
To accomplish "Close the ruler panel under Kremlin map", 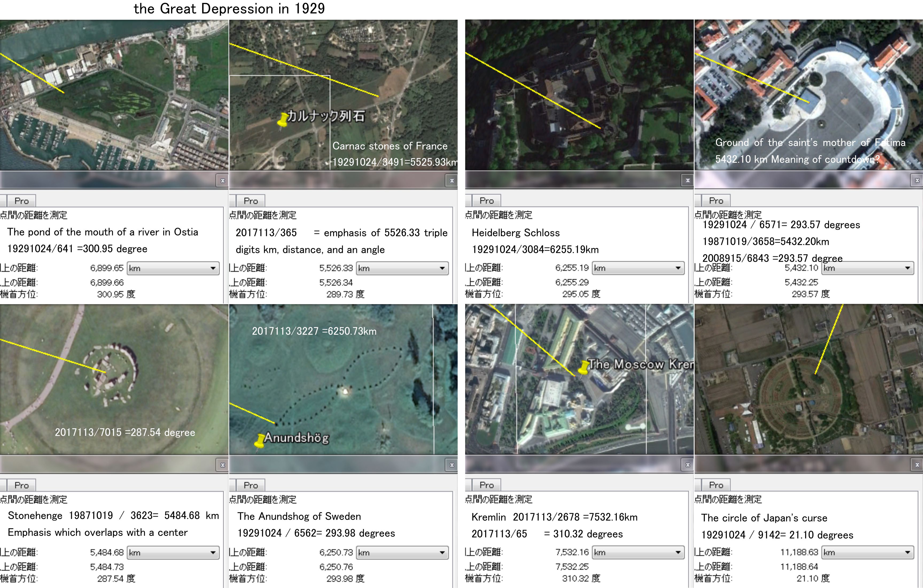I will click(688, 465).
